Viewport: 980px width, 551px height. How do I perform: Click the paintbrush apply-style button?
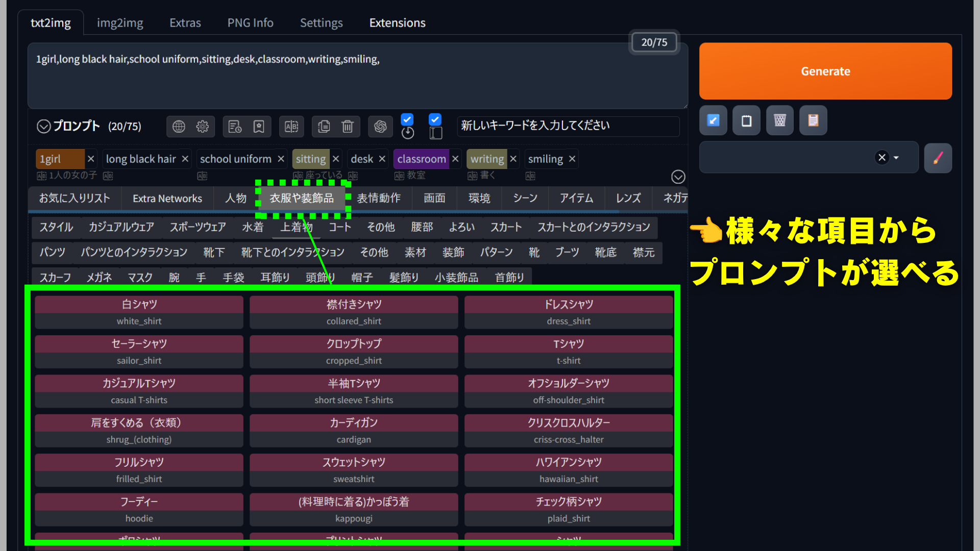(x=938, y=158)
